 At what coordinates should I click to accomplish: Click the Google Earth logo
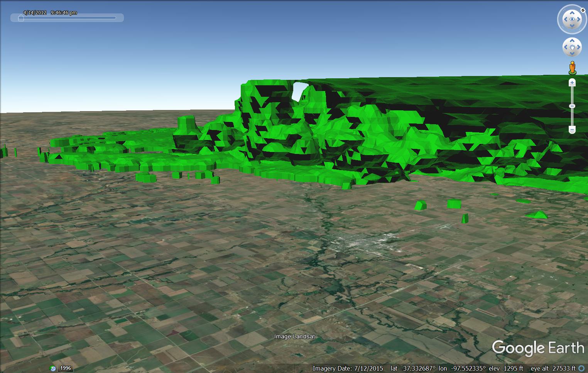pos(538,348)
